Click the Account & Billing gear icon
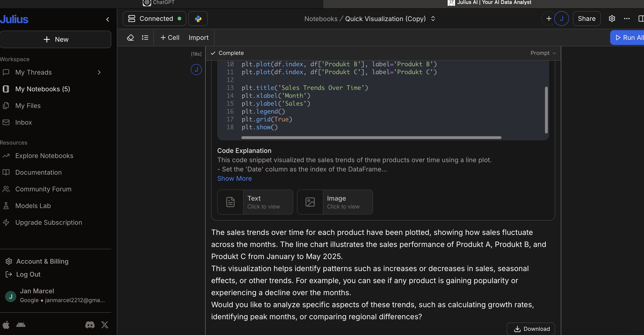Image resolution: width=644 pixels, height=335 pixels. pos(9,261)
